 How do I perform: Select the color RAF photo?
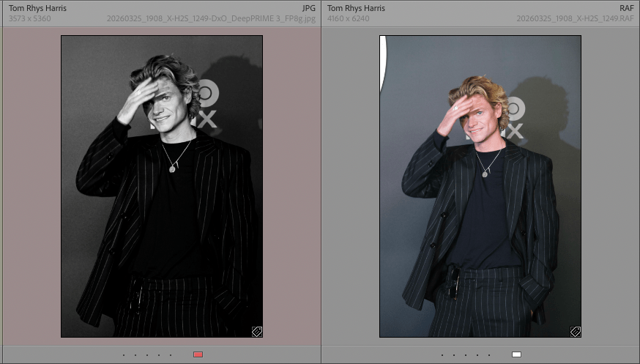480,186
